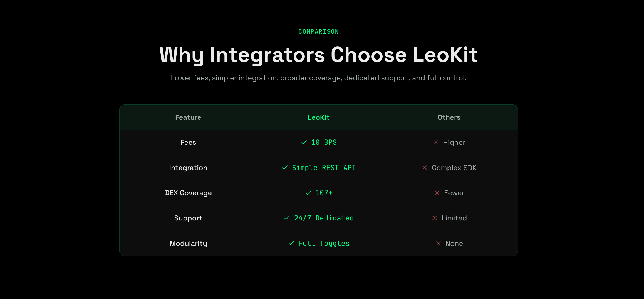The image size is (644, 299).
Task: Select the Others column header
Action: click(x=449, y=117)
